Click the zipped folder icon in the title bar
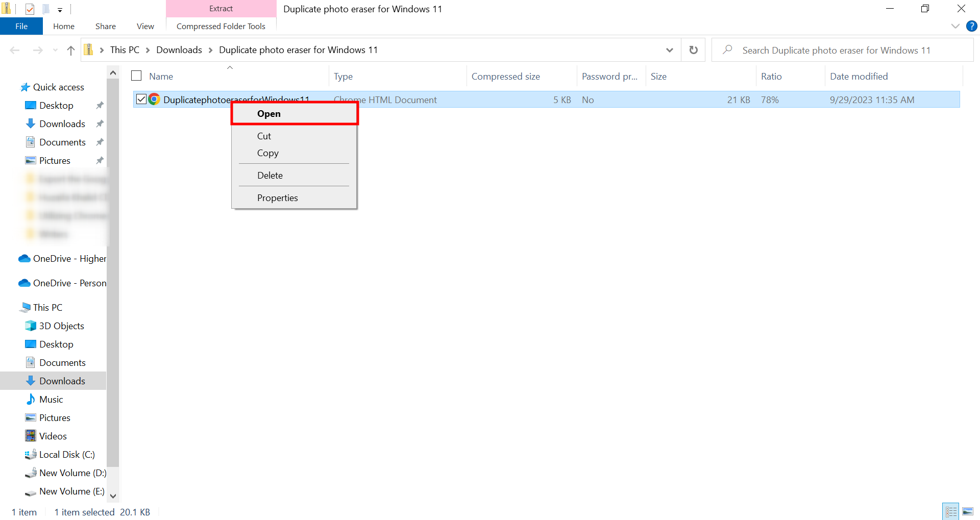Viewport: 980px width, 520px height. [7, 8]
